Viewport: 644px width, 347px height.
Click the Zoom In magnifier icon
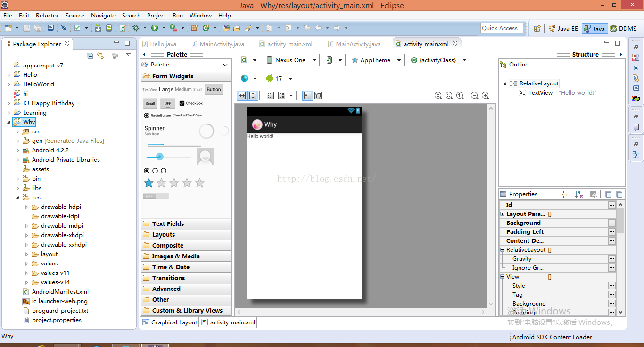pos(486,96)
